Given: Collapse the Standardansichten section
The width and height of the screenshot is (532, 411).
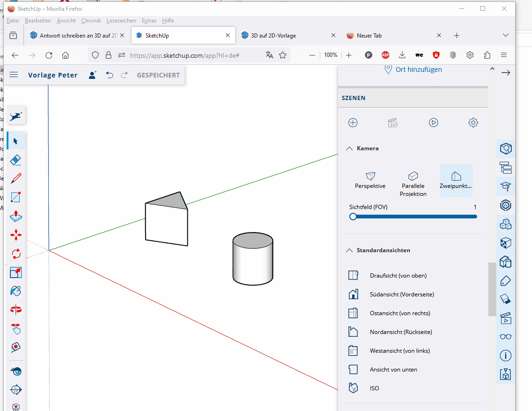Looking at the screenshot, I should pos(349,250).
